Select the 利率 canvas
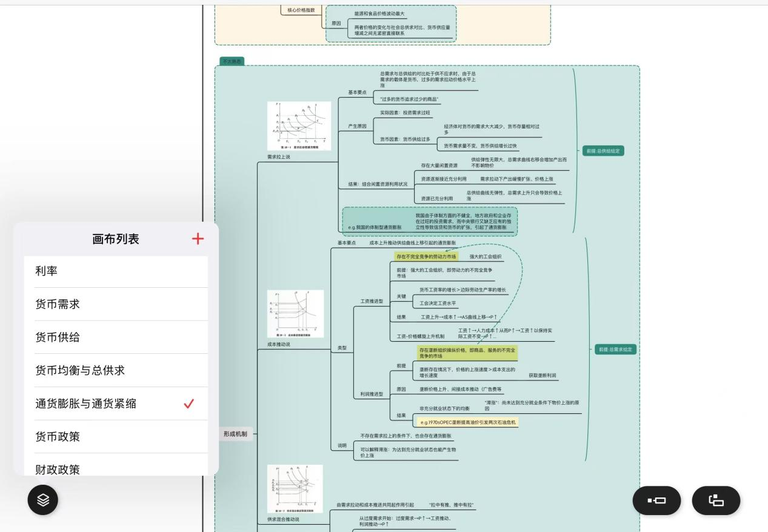 tap(116, 271)
